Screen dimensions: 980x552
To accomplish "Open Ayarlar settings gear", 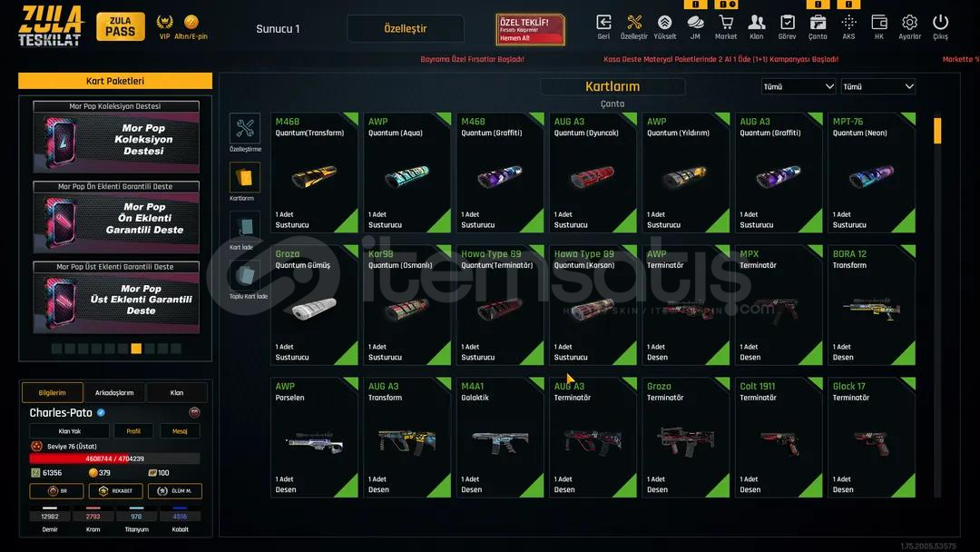I will click(909, 23).
